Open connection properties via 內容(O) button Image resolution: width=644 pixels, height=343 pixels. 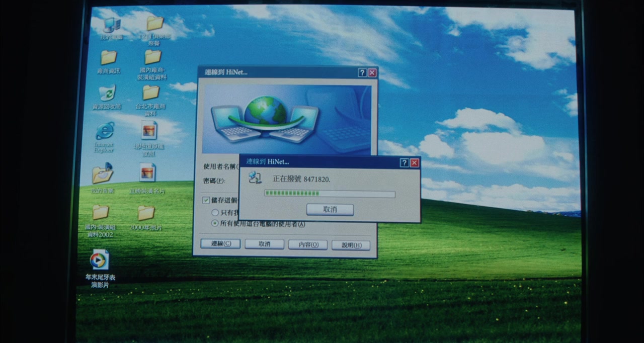(x=307, y=244)
